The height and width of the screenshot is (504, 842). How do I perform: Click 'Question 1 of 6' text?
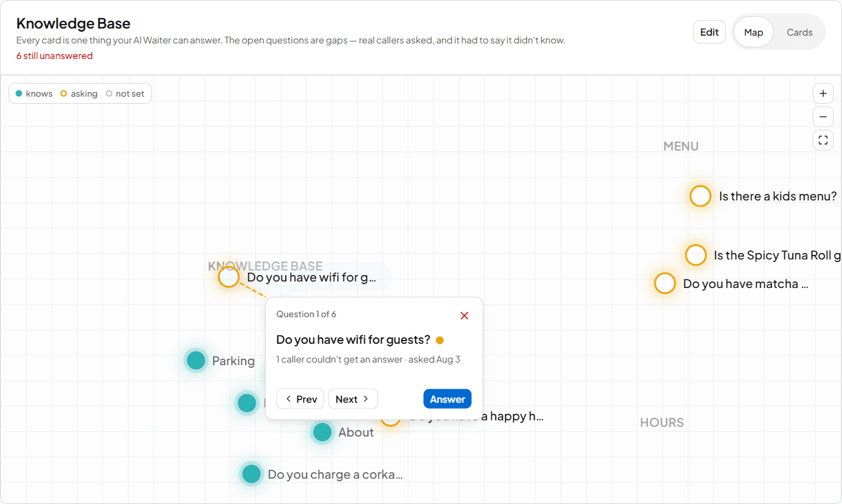click(306, 314)
